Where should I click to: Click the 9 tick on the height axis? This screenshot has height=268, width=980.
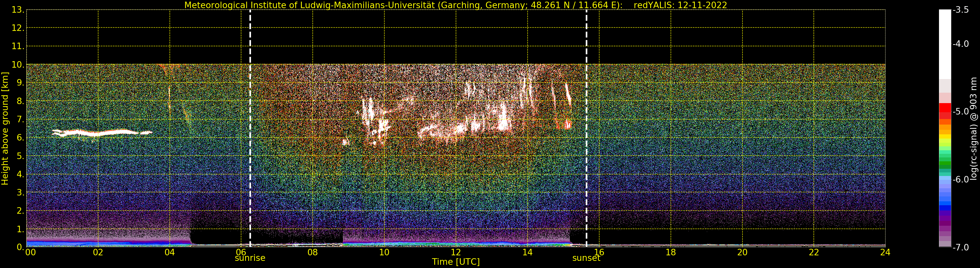[x=20, y=83]
